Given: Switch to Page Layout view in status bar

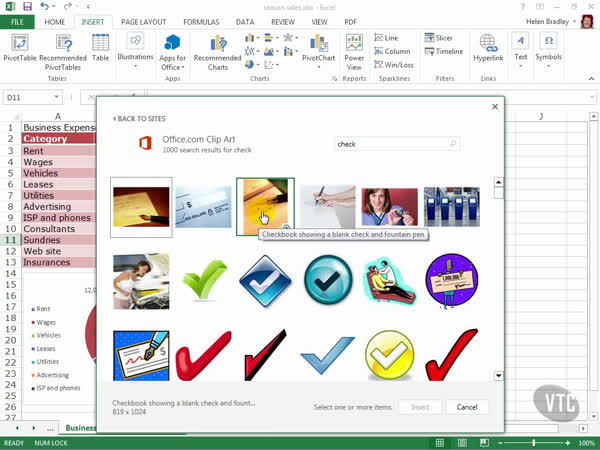Looking at the screenshot, I should click(x=462, y=443).
